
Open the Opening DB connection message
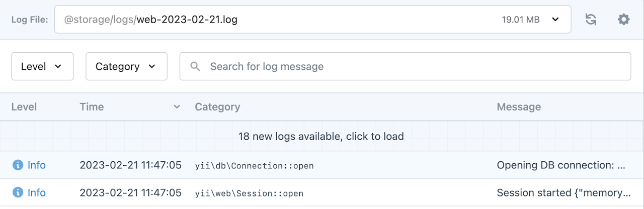point(561,165)
